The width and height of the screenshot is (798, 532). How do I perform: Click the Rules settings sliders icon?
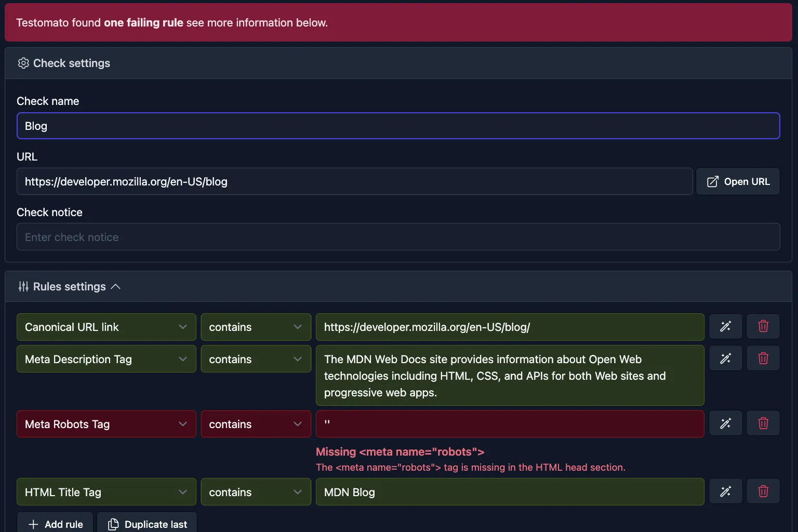pos(23,286)
